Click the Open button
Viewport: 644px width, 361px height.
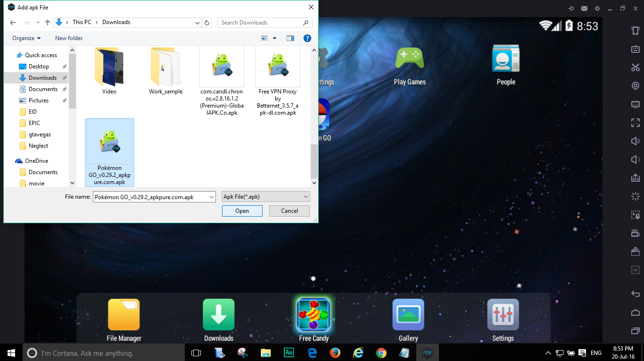(x=242, y=211)
